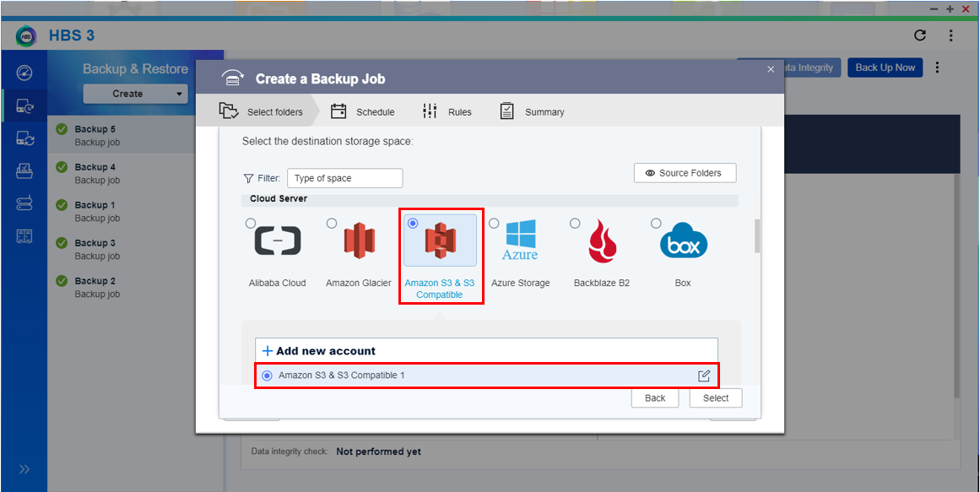
Task: Select the Backblaze B2 flame icon
Action: point(602,241)
